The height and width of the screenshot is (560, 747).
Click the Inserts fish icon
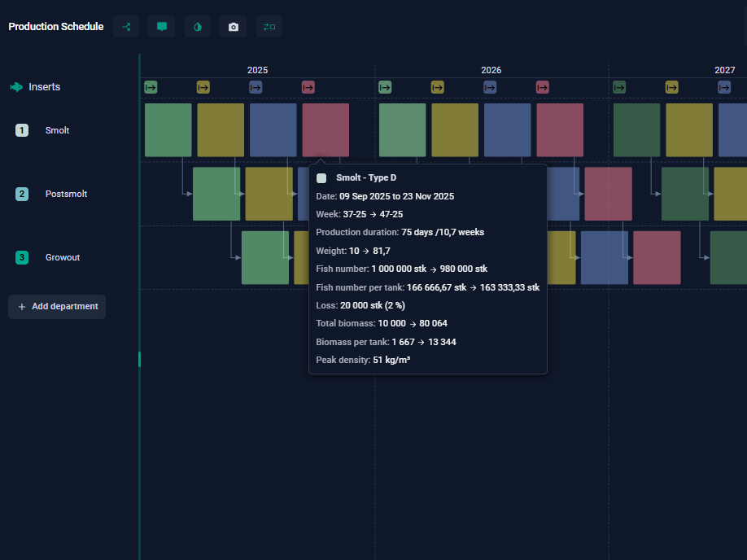(x=16, y=87)
